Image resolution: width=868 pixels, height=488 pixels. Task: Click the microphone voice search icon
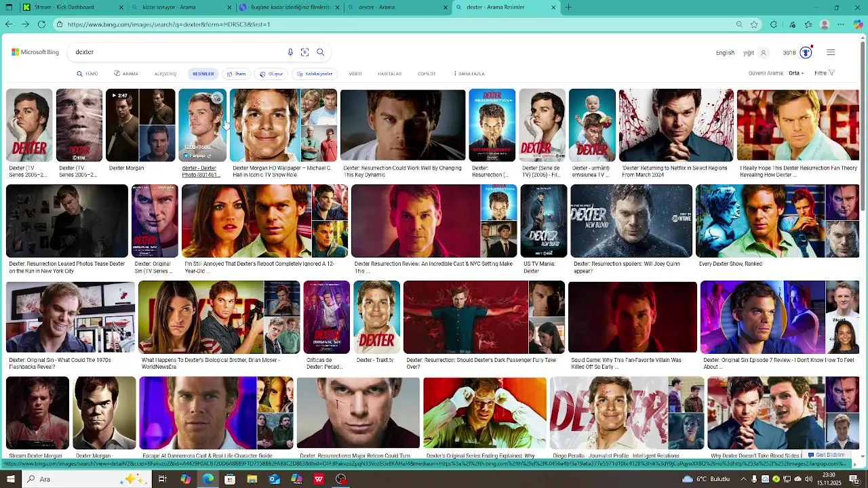290,52
